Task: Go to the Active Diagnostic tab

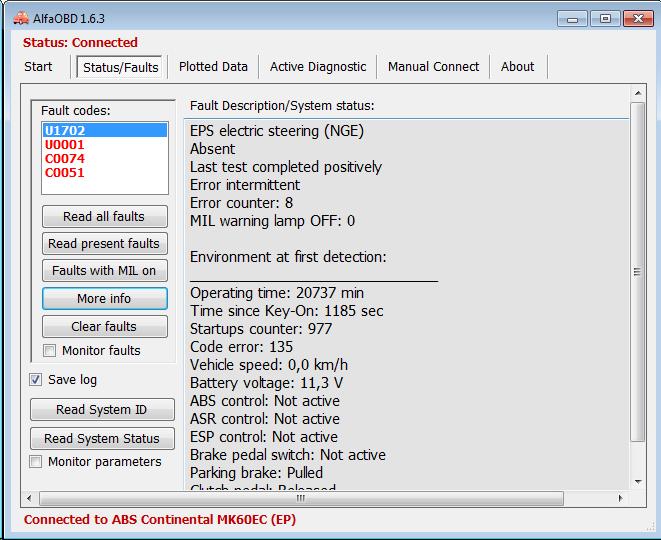Action: [x=318, y=67]
